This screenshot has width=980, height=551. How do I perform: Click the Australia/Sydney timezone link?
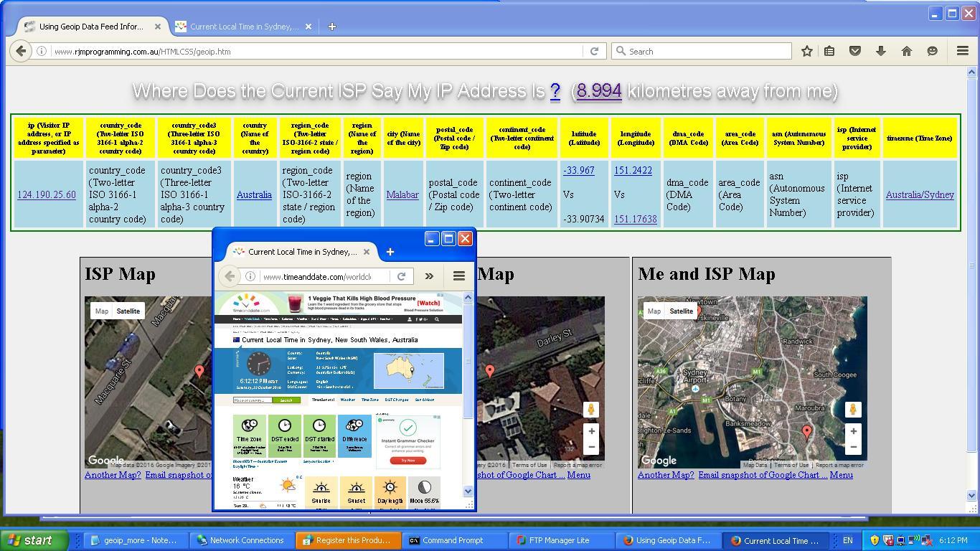920,194
